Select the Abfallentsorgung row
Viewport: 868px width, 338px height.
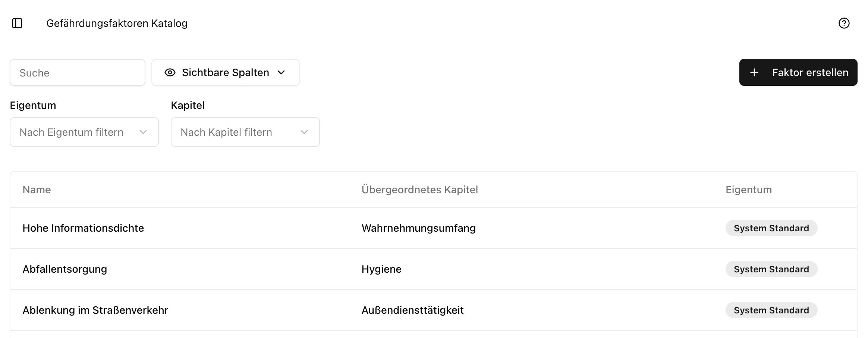(x=65, y=269)
